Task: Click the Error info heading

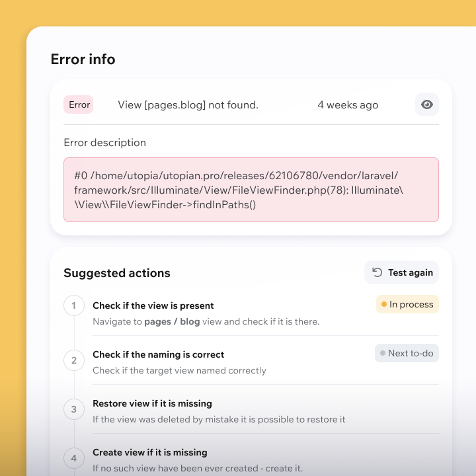Action: point(83,59)
